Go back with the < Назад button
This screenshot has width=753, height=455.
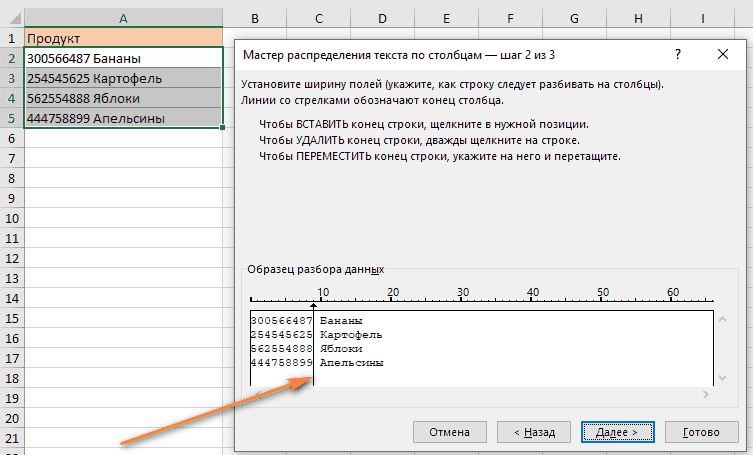pyautogui.click(x=534, y=432)
